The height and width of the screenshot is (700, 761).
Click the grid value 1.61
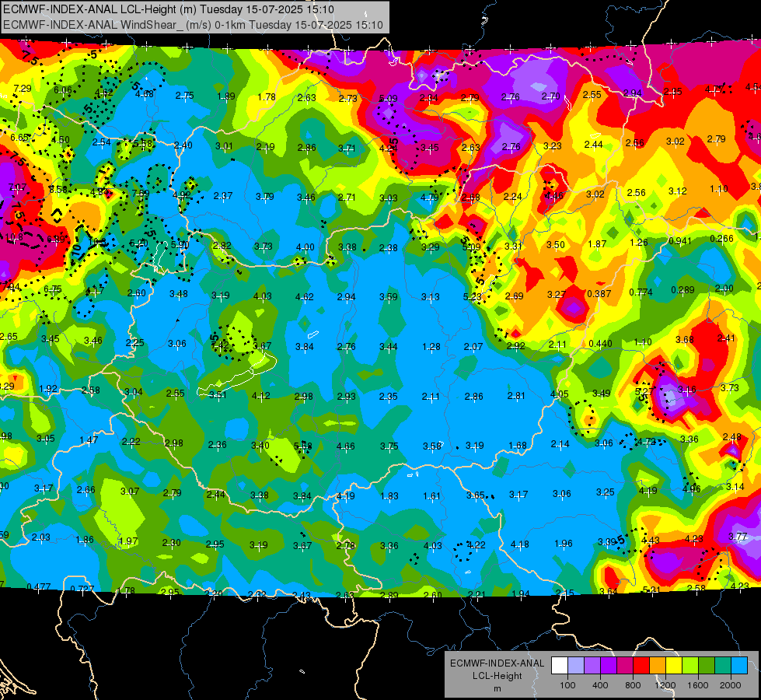[x=431, y=496]
